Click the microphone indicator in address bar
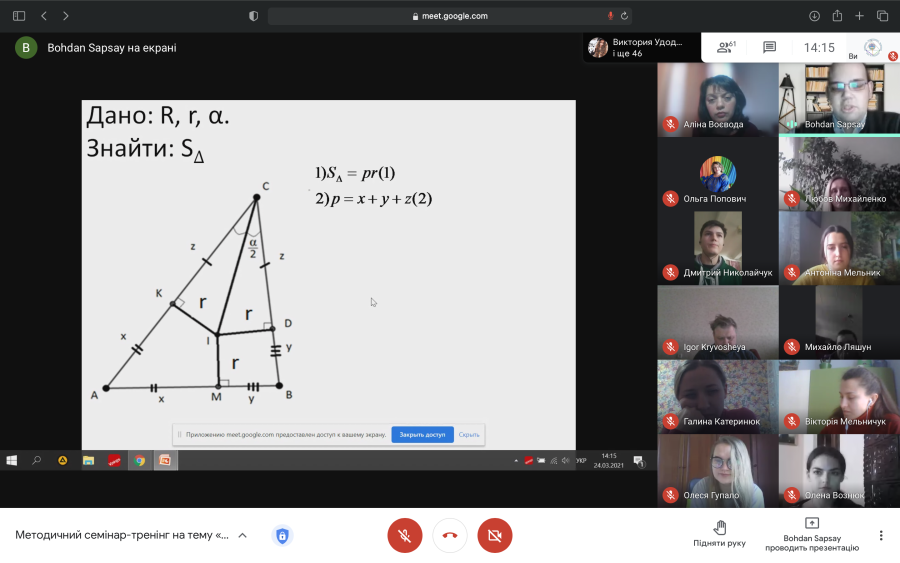The image size is (900, 563). click(610, 16)
